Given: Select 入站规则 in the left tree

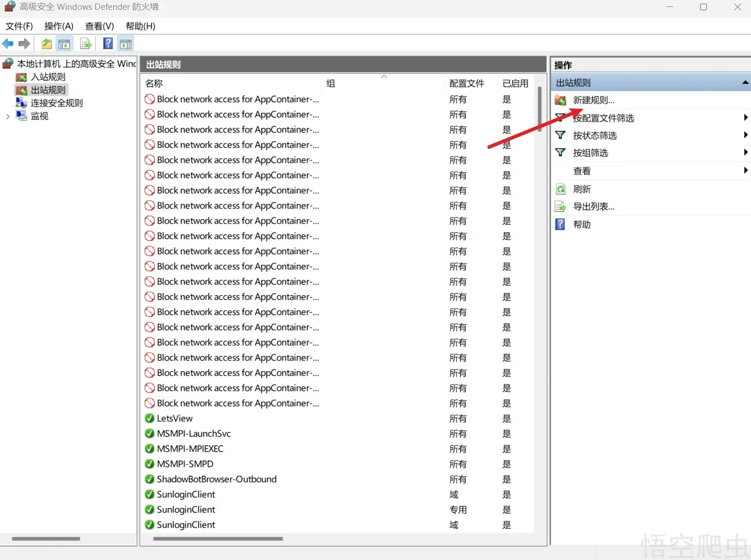Looking at the screenshot, I should 48,77.
